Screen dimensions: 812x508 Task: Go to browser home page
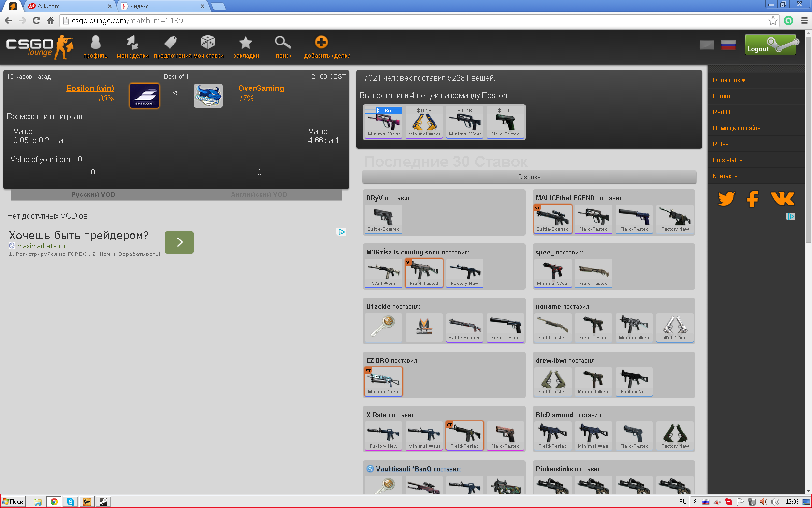pyautogui.click(x=50, y=21)
